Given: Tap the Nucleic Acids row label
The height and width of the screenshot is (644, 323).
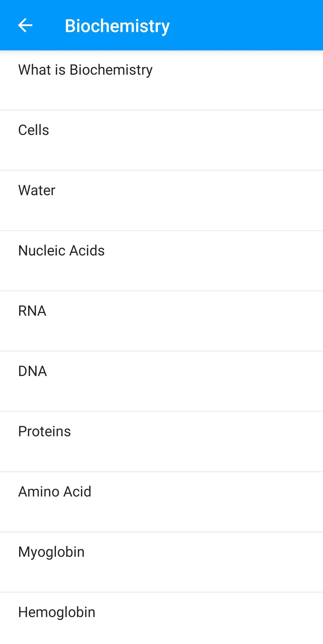Looking at the screenshot, I should coord(61,250).
